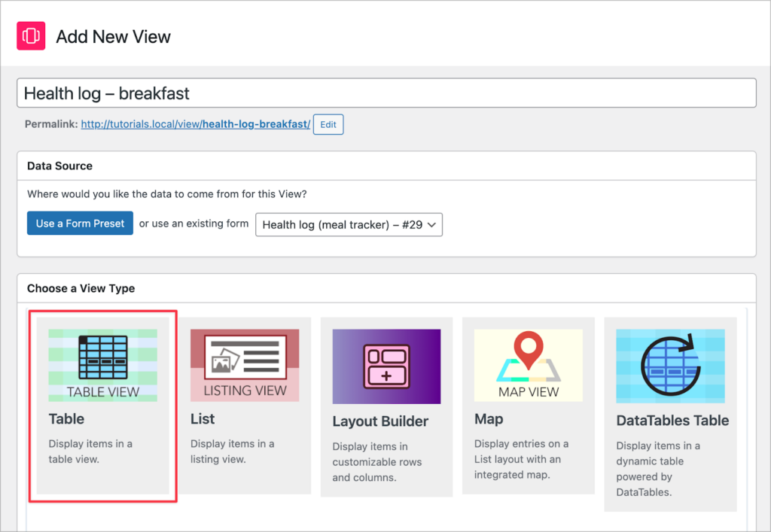Click 'Display items in a listing view' text
This screenshot has width=771, height=532.
[233, 451]
